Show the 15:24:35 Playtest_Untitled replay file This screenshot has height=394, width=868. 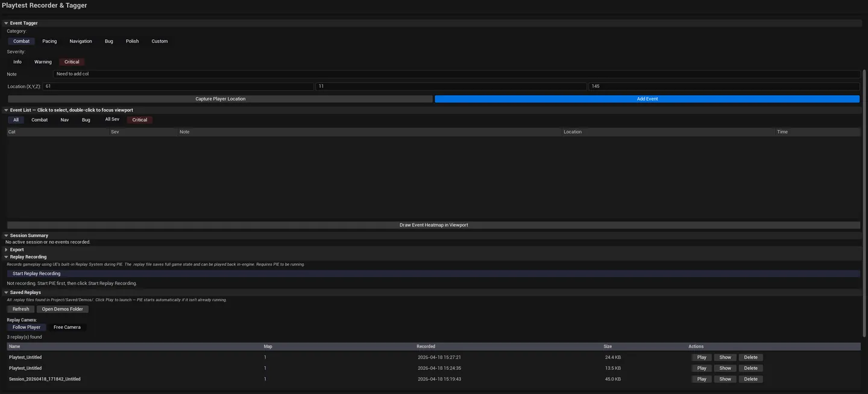point(725,368)
